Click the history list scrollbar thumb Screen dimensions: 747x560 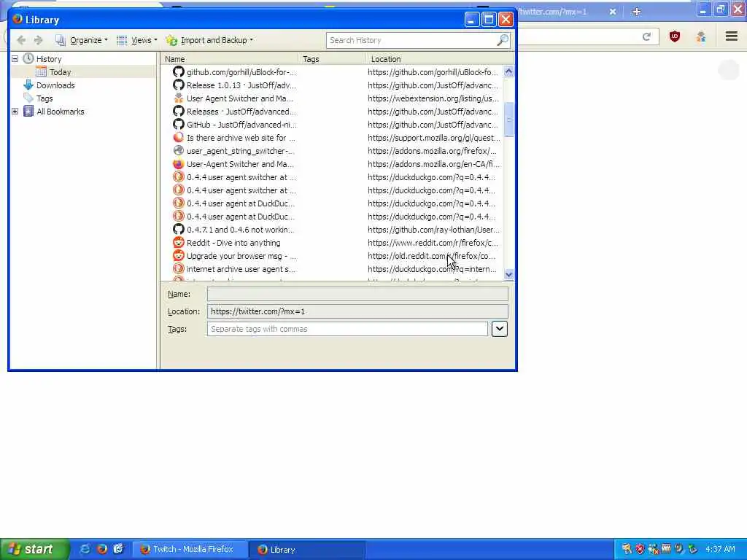pos(508,119)
